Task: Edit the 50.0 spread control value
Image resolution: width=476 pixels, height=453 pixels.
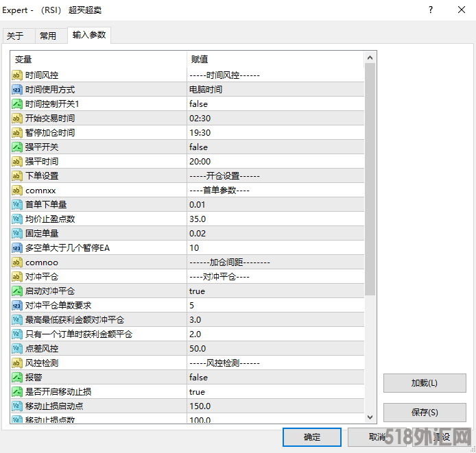Action: click(x=275, y=349)
